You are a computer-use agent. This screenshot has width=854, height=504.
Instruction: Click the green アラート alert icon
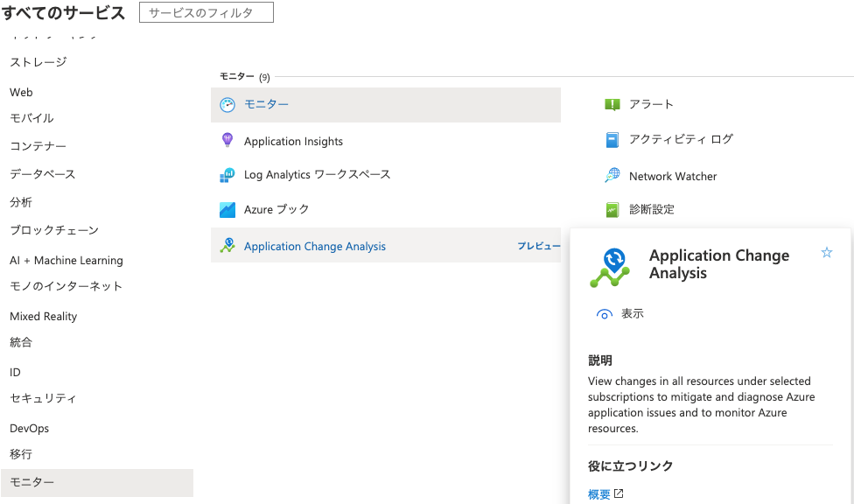612,105
